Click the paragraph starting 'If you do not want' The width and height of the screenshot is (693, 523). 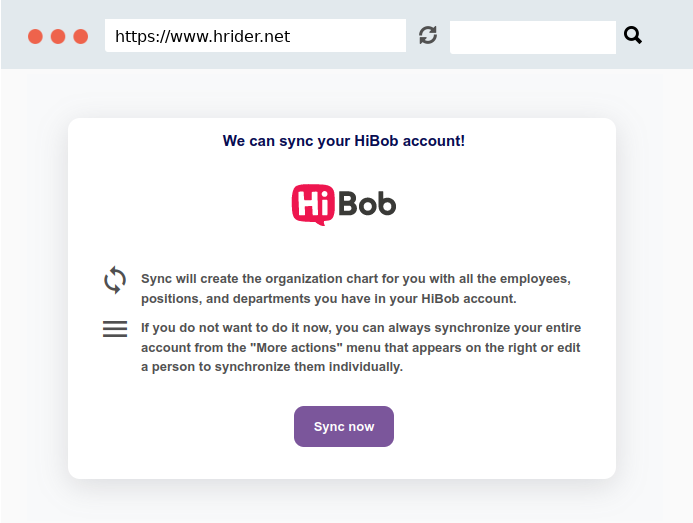(361, 347)
